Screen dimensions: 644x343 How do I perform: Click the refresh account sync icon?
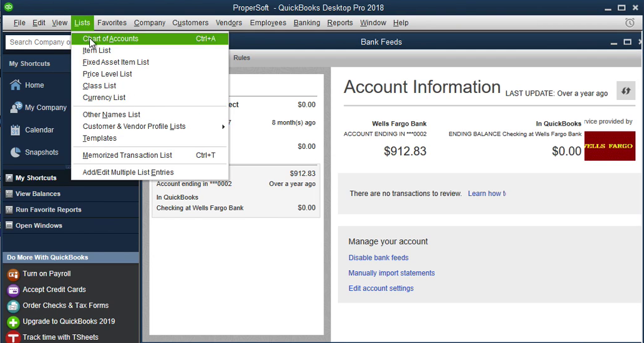point(626,91)
